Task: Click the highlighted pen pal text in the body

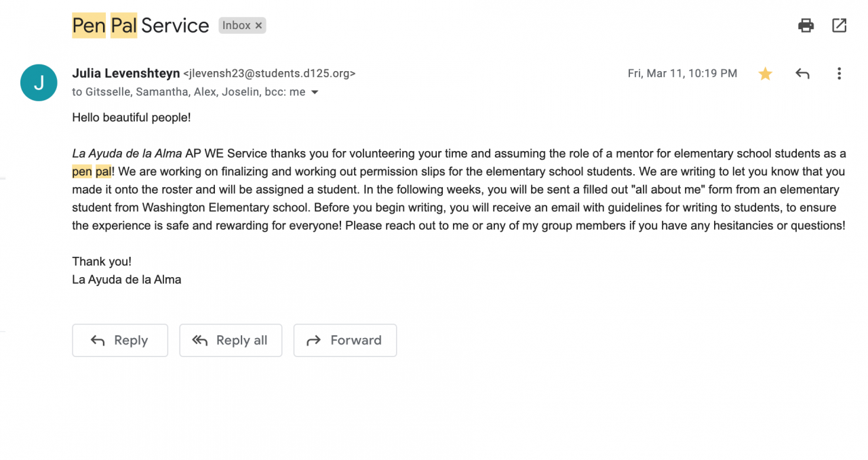Action: [92, 171]
